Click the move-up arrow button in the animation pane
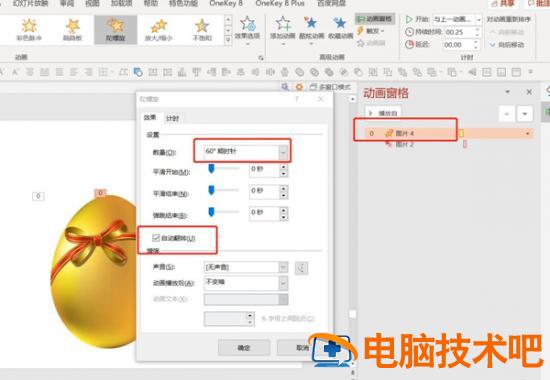The image size is (550, 380). pyautogui.click(x=507, y=114)
